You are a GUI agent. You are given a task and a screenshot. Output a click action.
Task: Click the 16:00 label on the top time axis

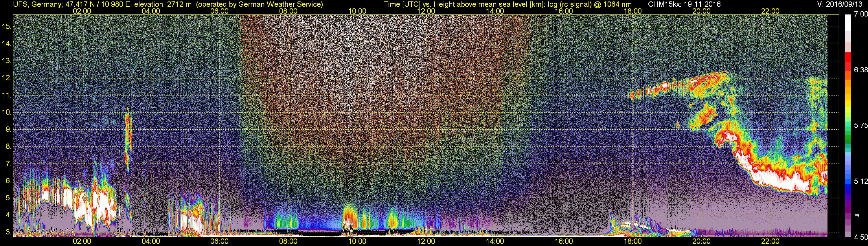pos(564,11)
